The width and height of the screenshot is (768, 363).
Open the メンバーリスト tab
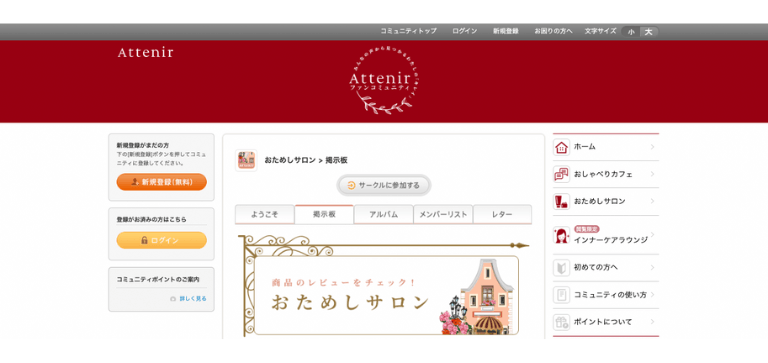[x=443, y=215]
